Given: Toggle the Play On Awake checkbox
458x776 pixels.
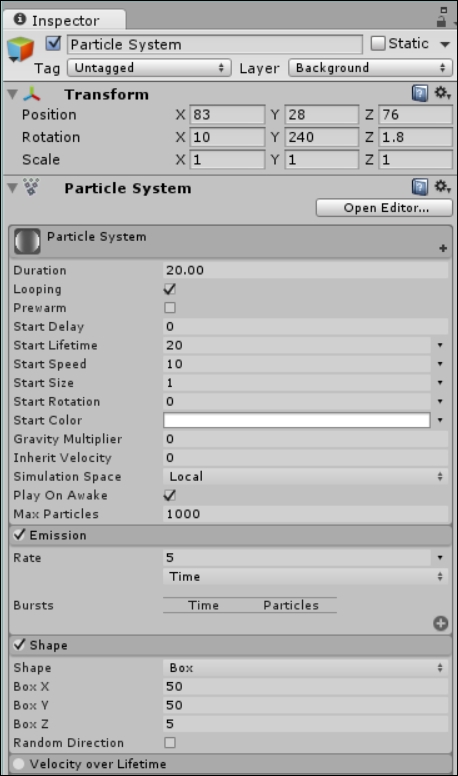Looking at the screenshot, I should (170, 495).
